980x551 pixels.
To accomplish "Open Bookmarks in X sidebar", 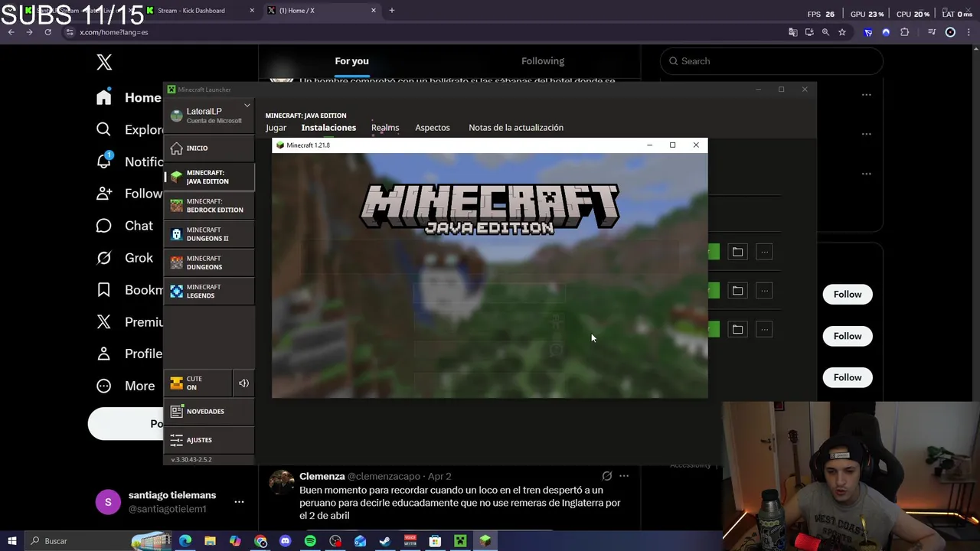I will (x=129, y=290).
